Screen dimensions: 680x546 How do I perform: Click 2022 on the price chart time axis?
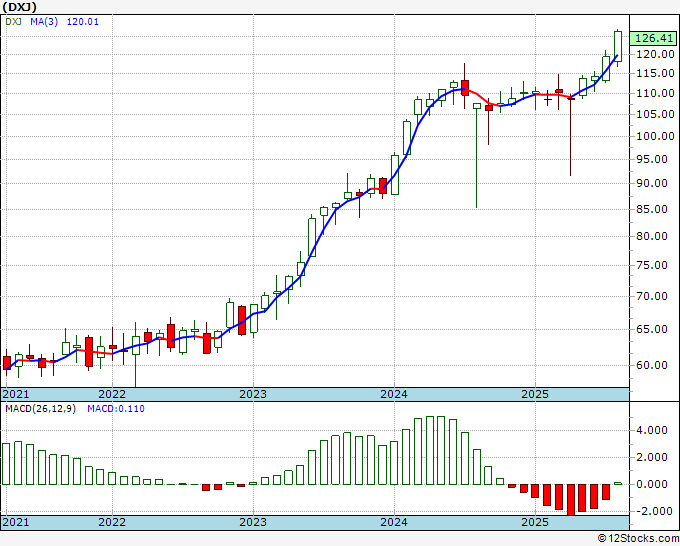[112, 394]
